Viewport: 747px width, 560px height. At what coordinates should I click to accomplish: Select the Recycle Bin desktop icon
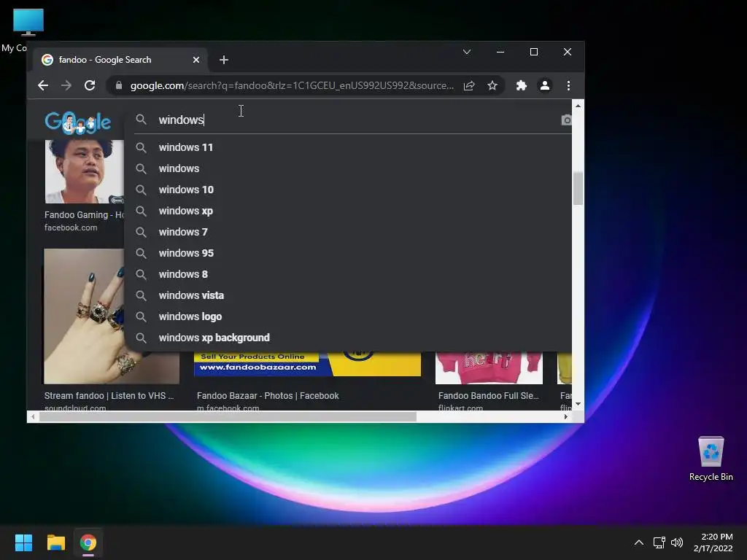pos(711,459)
